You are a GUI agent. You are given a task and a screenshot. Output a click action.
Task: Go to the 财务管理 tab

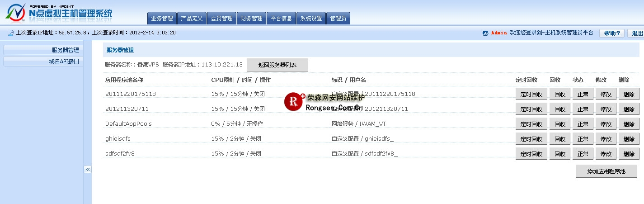[251, 19]
